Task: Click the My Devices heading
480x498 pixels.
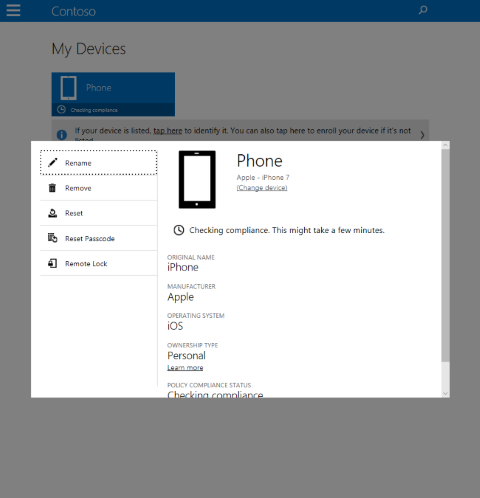Action: pyautogui.click(x=89, y=49)
